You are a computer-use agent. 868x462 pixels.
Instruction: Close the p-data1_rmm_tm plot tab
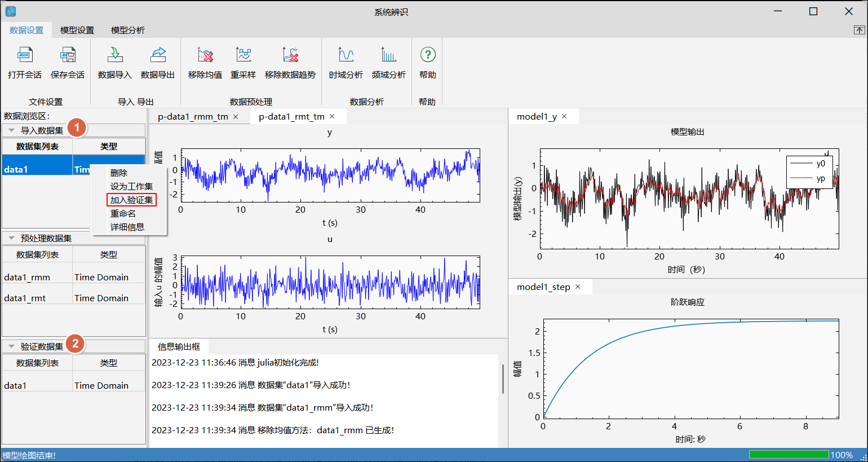tap(236, 117)
